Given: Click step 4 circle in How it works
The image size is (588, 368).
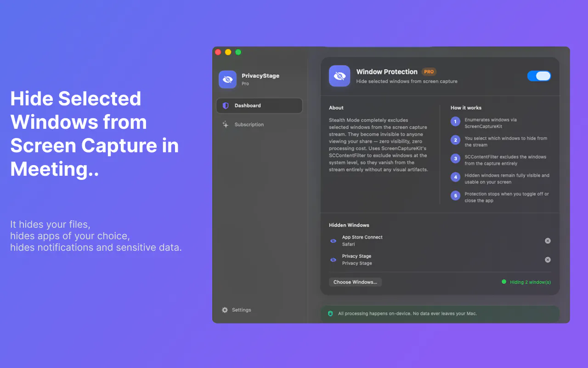Looking at the screenshot, I should pos(455,177).
